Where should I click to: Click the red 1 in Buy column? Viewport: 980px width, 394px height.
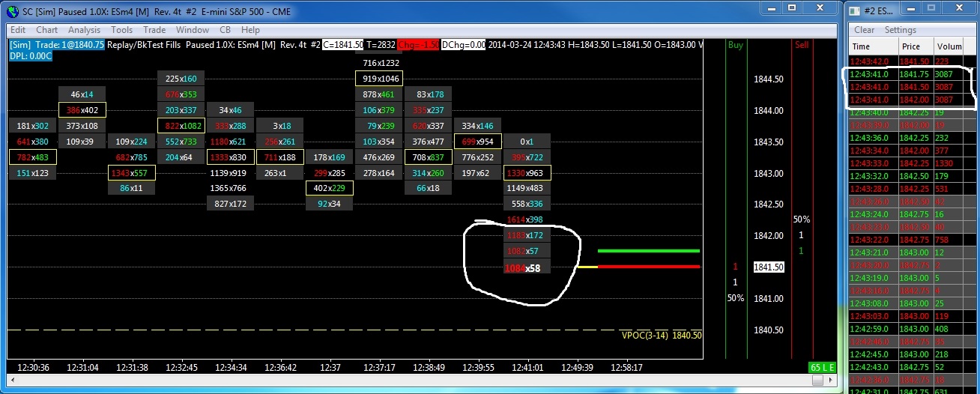[x=735, y=267]
